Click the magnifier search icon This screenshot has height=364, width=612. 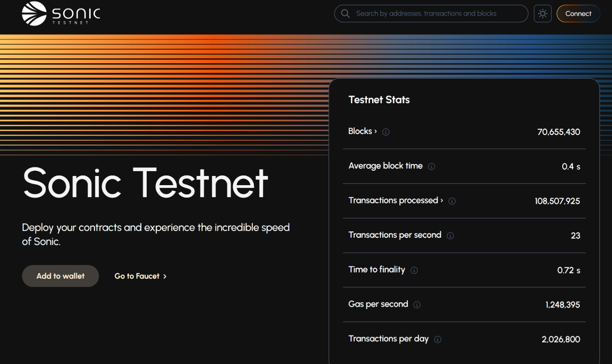345,13
